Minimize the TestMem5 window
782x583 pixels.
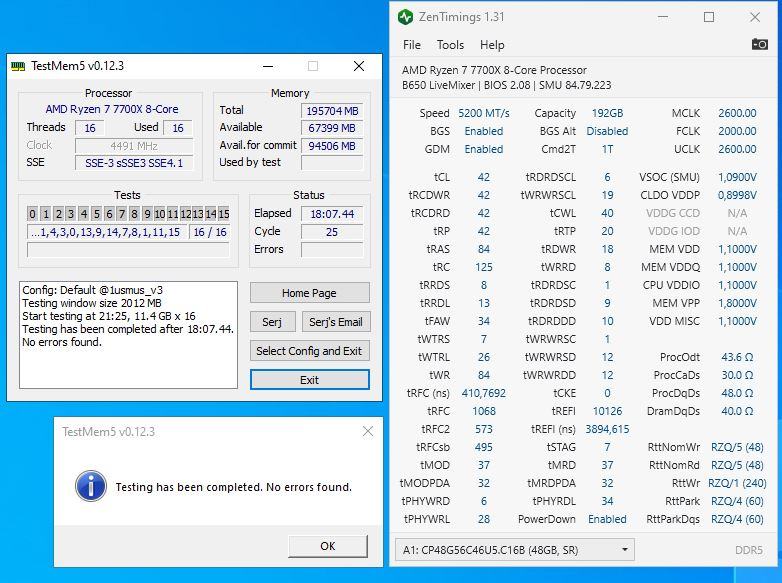(x=268, y=66)
